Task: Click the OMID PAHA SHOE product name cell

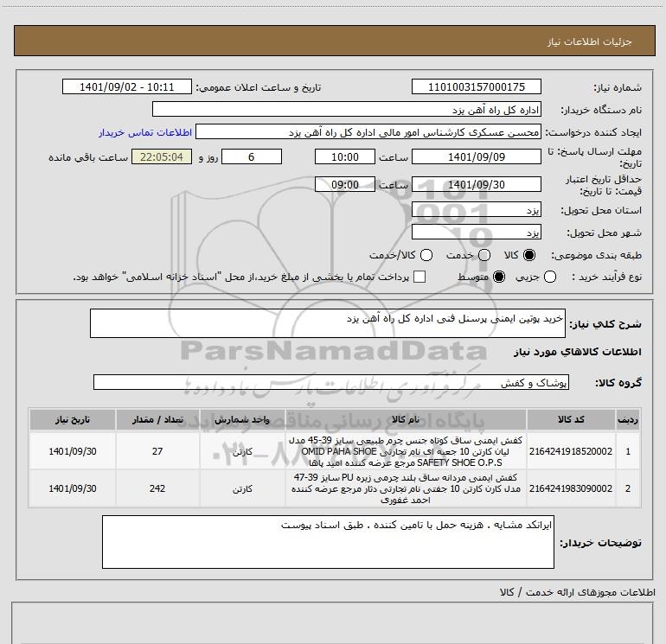Action: pos(406,451)
